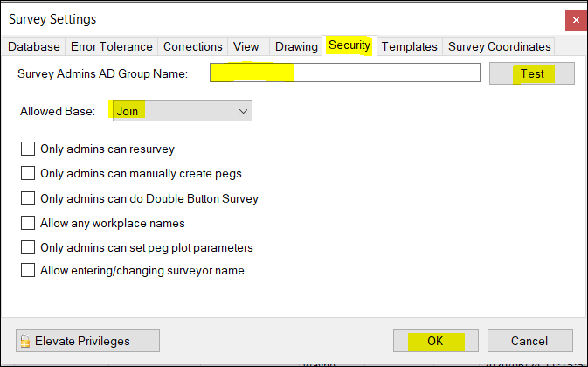Switch to the Drawing tab

pyautogui.click(x=296, y=46)
